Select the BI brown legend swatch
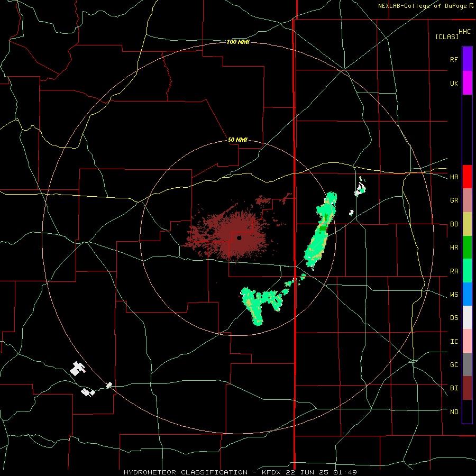The width and height of the screenshot is (476, 476). [467, 388]
